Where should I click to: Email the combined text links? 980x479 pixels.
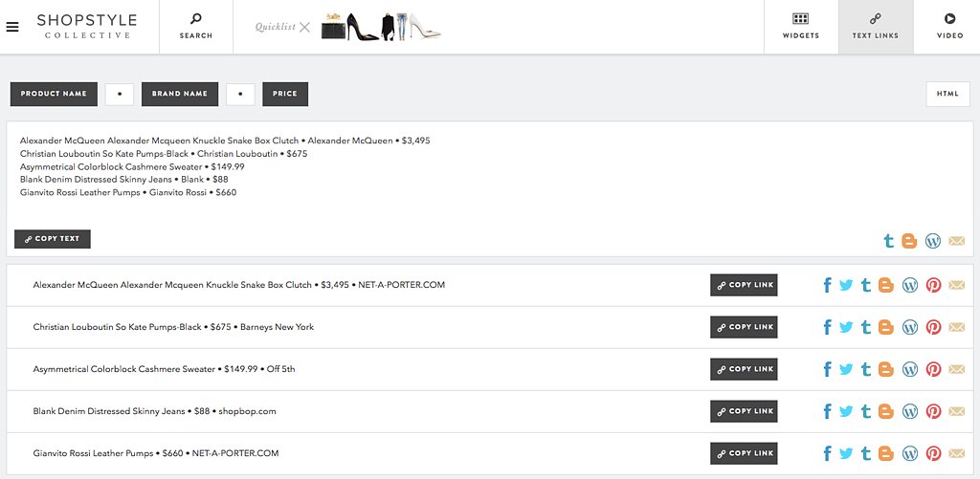[956, 241]
